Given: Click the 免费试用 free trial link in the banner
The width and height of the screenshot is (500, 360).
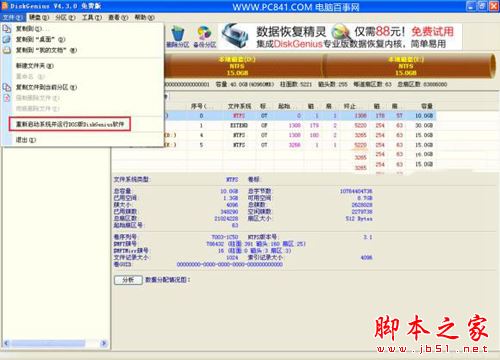Looking at the screenshot, I should [432, 32].
